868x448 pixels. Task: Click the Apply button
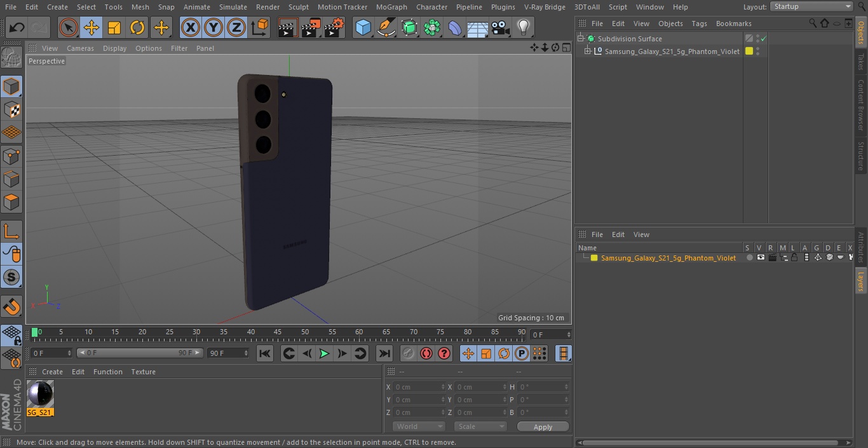(543, 427)
